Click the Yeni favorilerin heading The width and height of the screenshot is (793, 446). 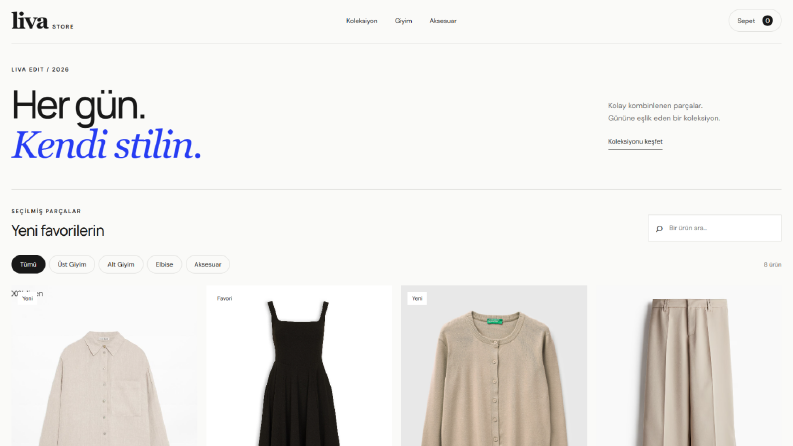point(58,231)
